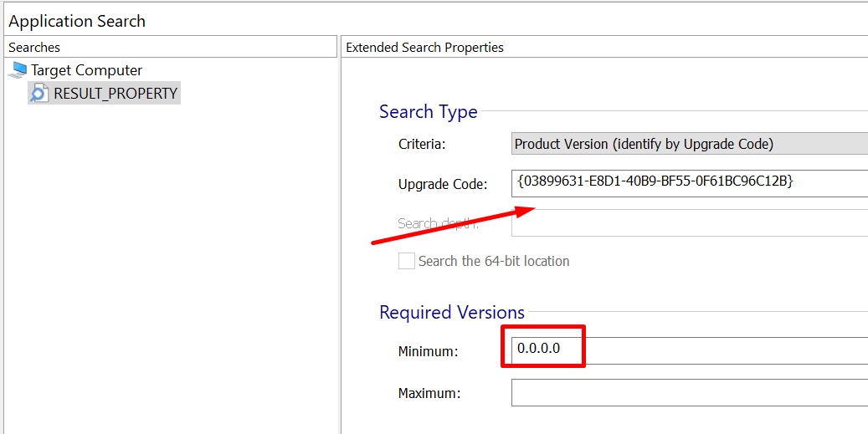Click the Searches panel header
This screenshot has width=868, height=434.
coord(35,48)
